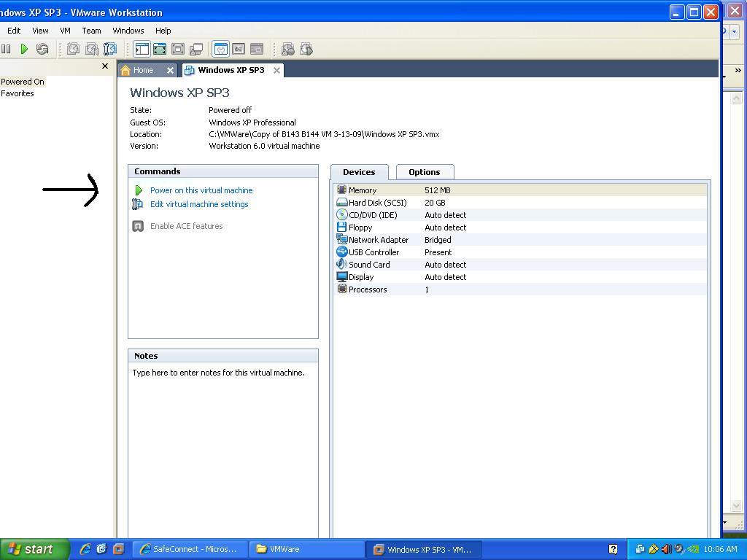This screenshot has width=747, height=560.
Task: Click Edit virtual machine settings
Action: click(199, 204)
